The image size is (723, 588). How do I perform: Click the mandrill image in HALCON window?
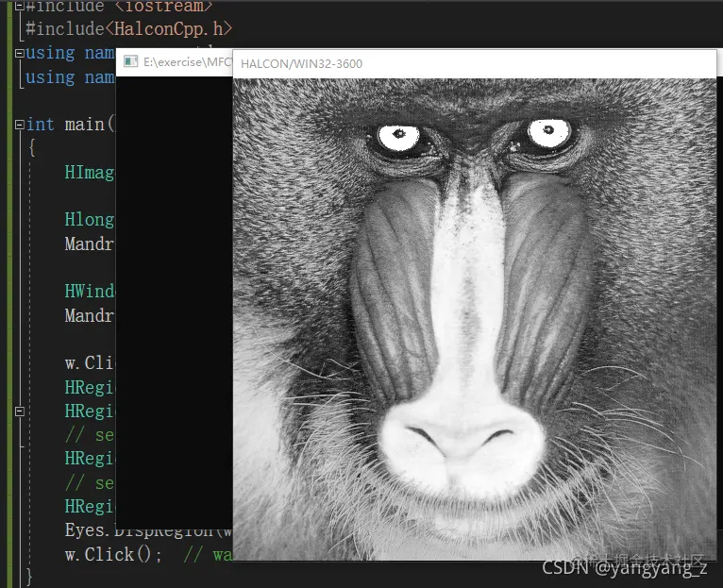tap(475, 319)
